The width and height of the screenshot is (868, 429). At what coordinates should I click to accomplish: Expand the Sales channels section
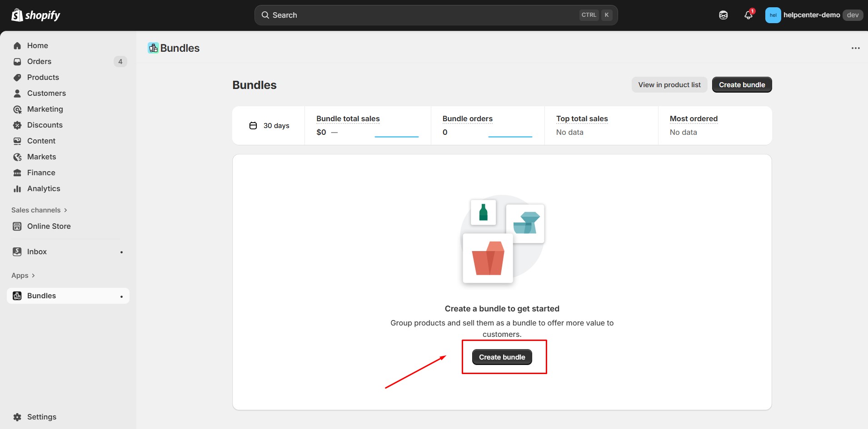39,210
